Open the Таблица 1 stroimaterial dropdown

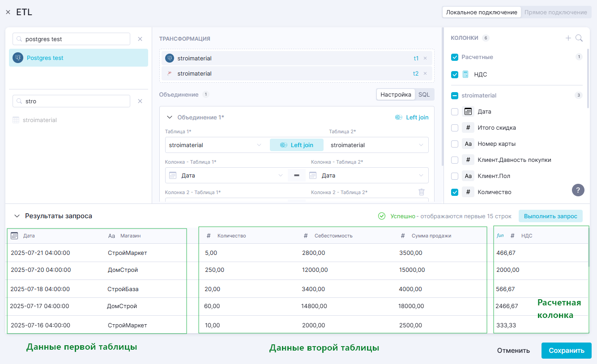coord(215,145)
